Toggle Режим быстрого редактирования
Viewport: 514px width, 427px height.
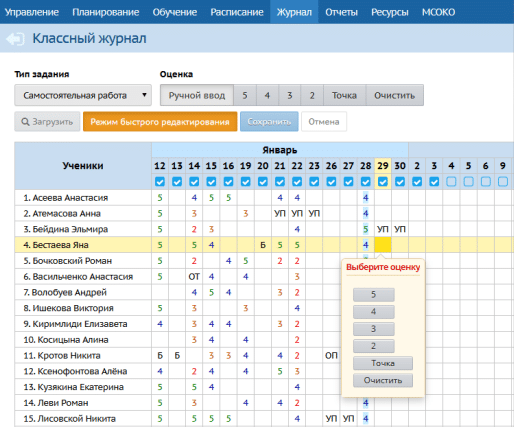[160, 122]
